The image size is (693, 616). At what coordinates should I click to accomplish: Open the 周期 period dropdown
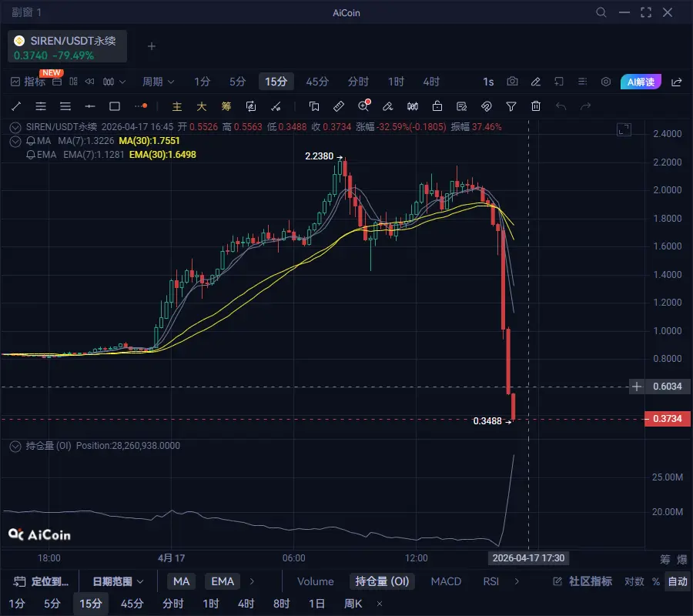158,82
